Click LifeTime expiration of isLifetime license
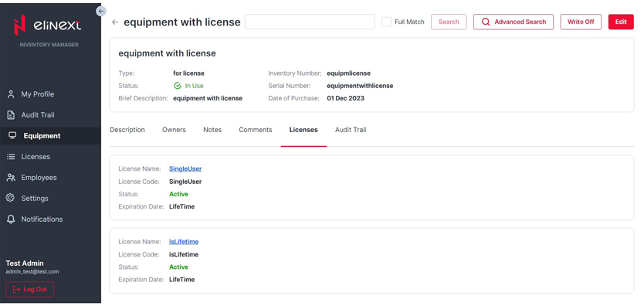 click(x=182, y=280)
